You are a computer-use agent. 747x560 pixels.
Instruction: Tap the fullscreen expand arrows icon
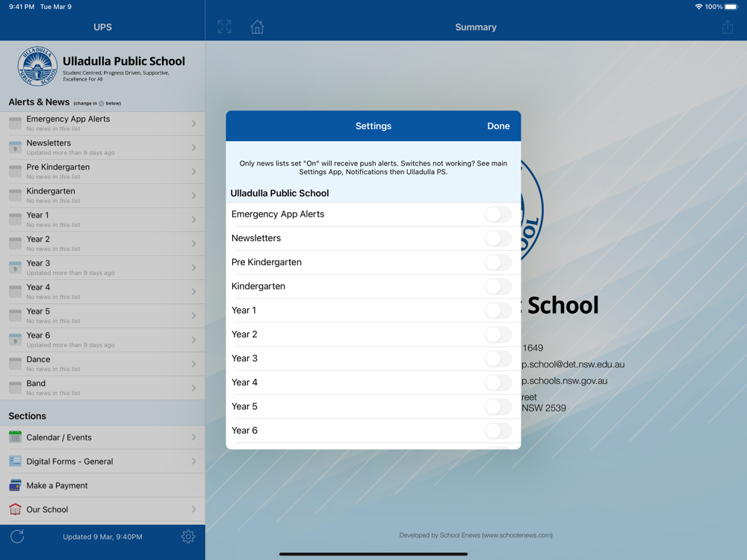(x=224, y=27)
